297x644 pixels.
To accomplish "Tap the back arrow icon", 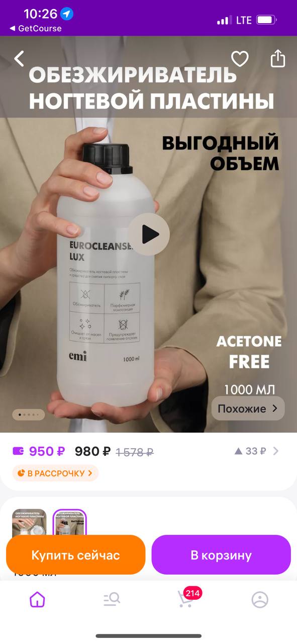I will click(19, 59).
